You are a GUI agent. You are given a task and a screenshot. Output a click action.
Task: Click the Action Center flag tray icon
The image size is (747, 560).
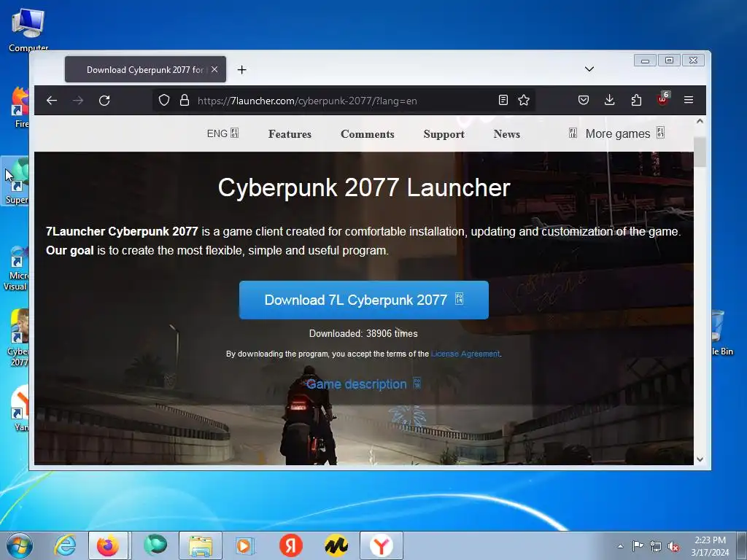638,546
